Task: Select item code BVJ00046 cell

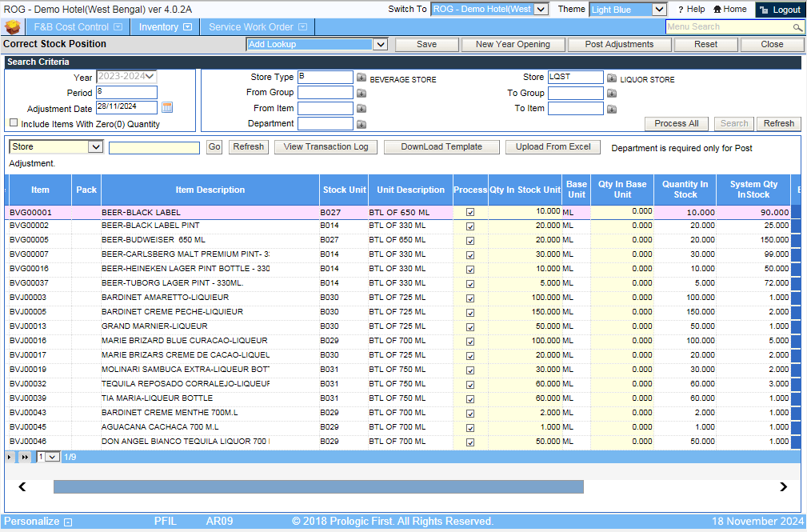Action: pyautogui.click(x=39, y=442)
